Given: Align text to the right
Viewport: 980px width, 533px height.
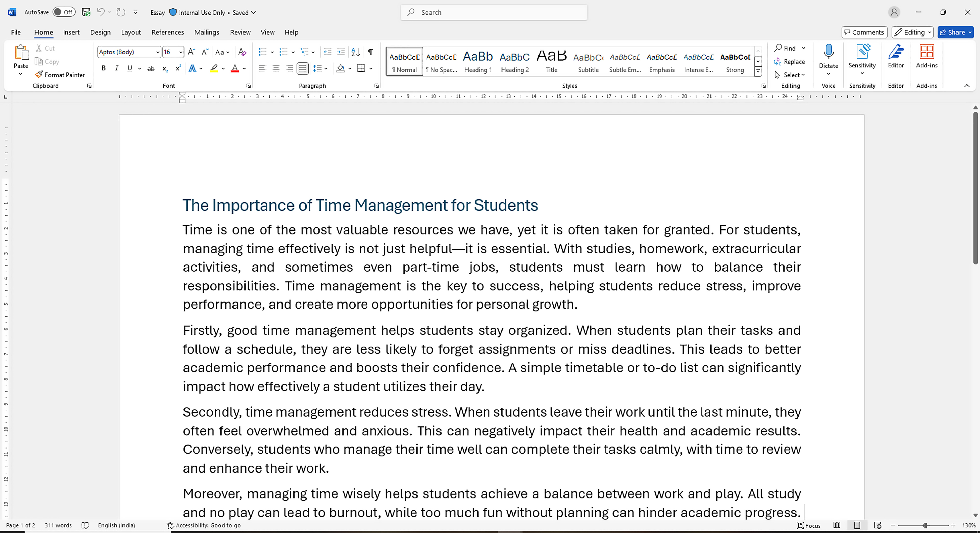Looking at the screenshot, I should (289, 68).
